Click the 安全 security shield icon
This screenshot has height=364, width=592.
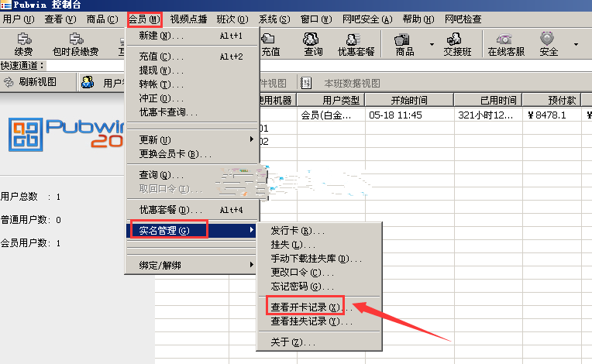(x=548, y=43)
